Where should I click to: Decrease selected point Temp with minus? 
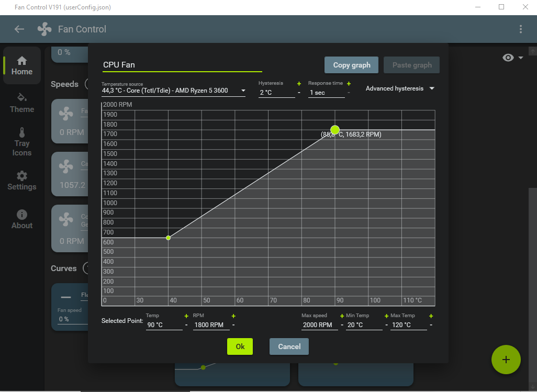[186, 325]
